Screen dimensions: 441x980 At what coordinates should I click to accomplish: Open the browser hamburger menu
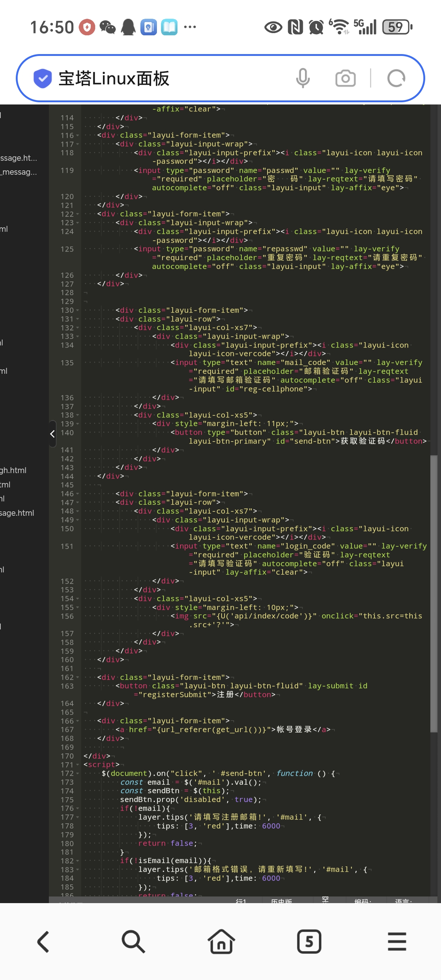(397, 942)
